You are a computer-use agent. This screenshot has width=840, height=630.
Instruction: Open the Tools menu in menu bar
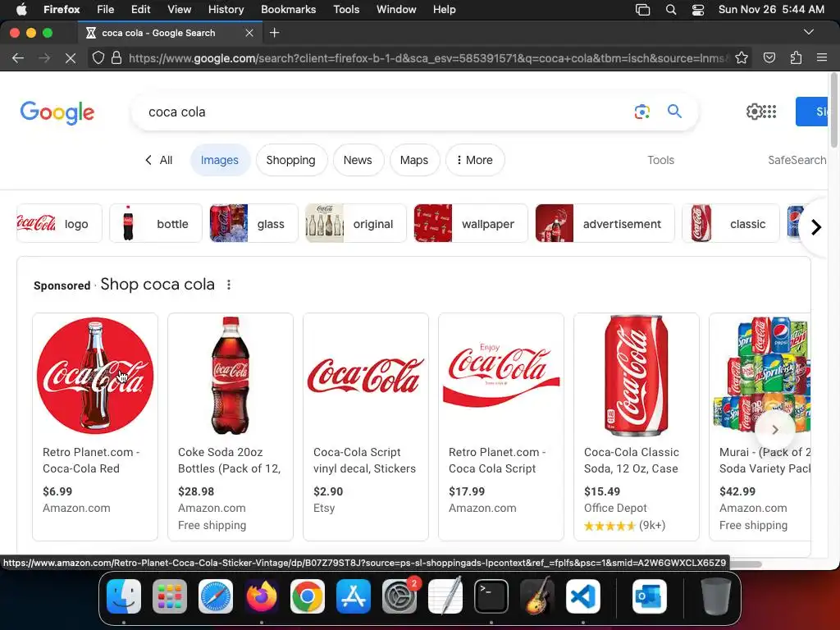[x=346, y=9]
